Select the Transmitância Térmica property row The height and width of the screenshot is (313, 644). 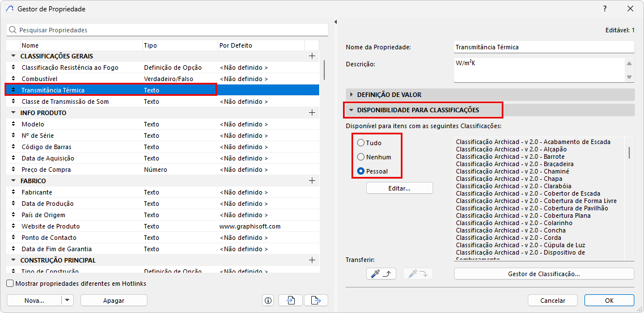tap(163, 90)
